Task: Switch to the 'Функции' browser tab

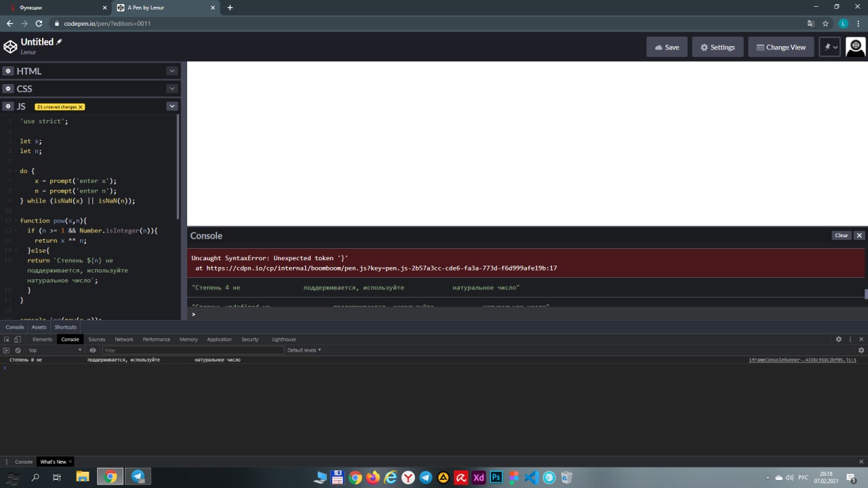Action: point(56,7)
